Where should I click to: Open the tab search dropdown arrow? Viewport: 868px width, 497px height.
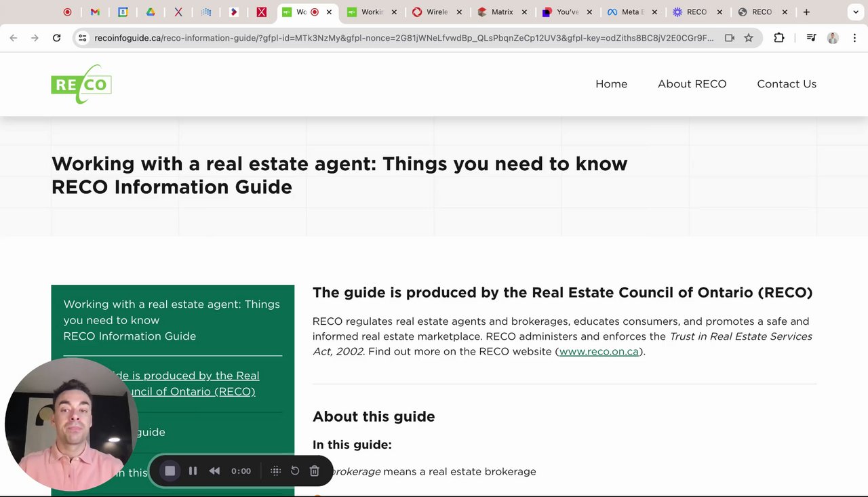pos(854,12)
